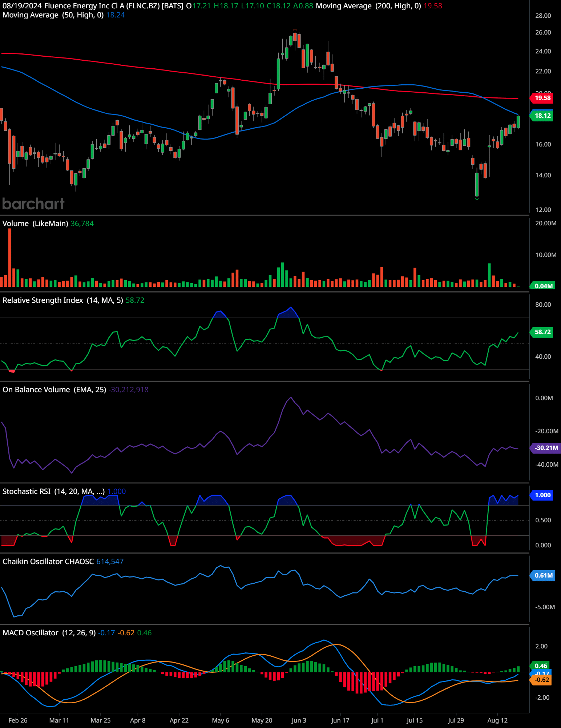Click the 40.00 RSI axis label
The width and height of the screenshot is (561, 728).
click(543, 357)
